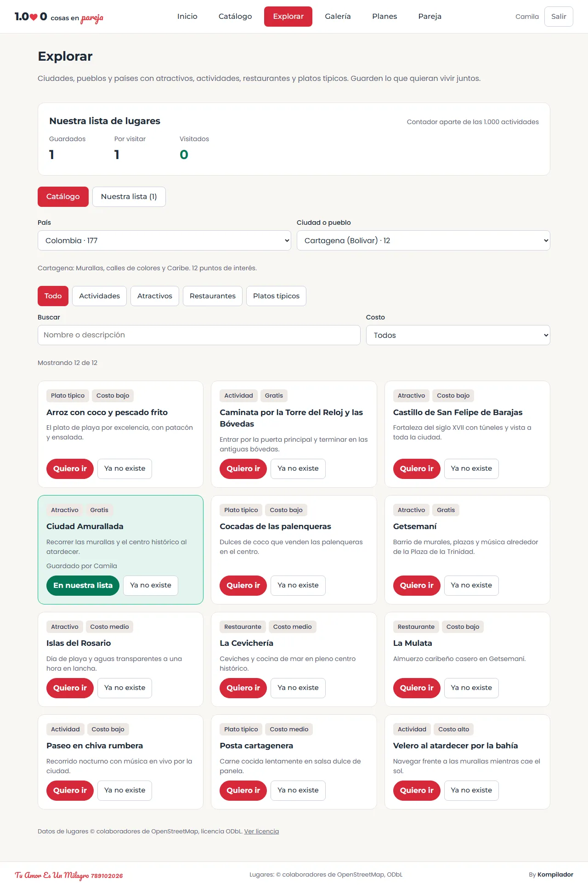
Task: Click Quiero ir for Caminata por la Torre del Reloj
Action: tap(243, 469)
